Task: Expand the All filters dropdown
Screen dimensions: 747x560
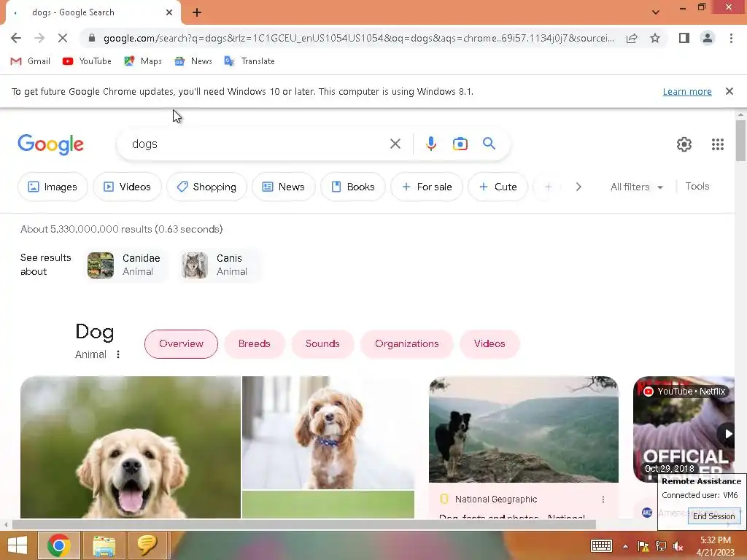Action: coord(636,187)
